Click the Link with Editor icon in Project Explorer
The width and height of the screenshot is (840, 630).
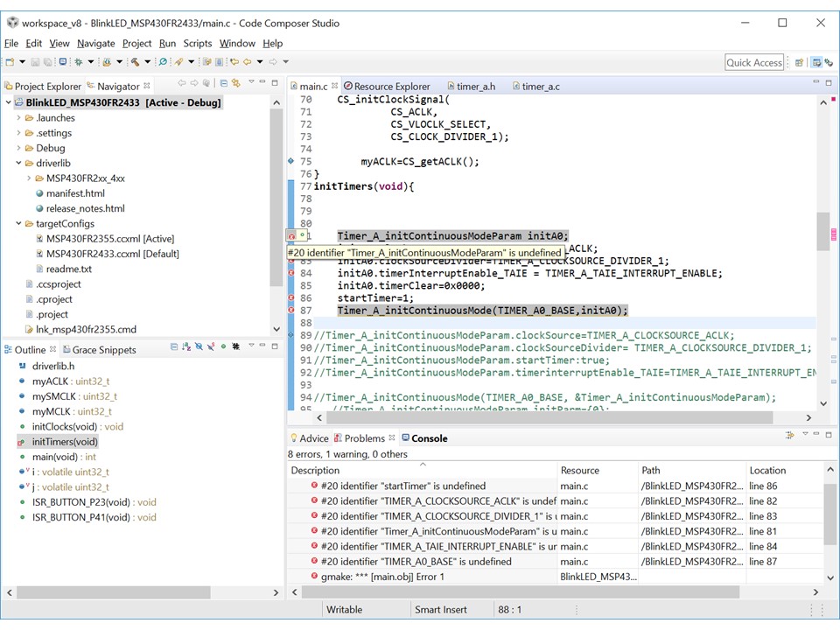click(x=235, y=83)
